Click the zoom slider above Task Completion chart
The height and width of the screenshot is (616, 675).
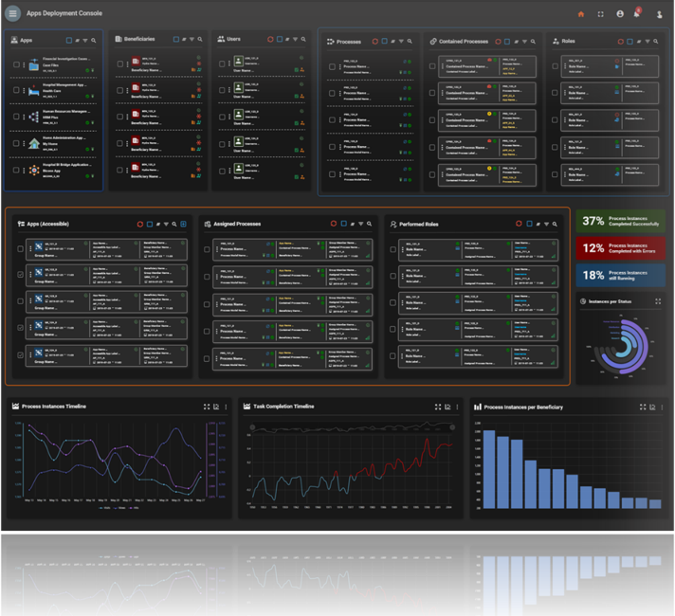pyautogui.click(x=351, y=427)
